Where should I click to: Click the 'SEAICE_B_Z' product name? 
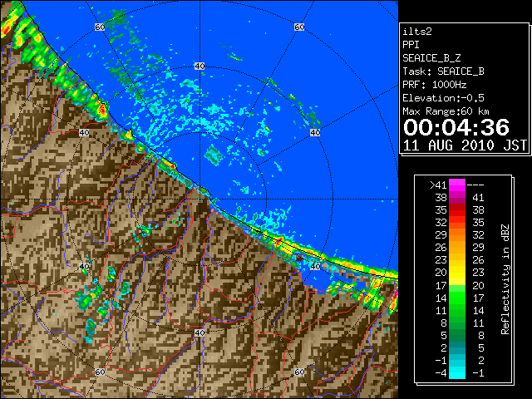click(x=431, y=58)
